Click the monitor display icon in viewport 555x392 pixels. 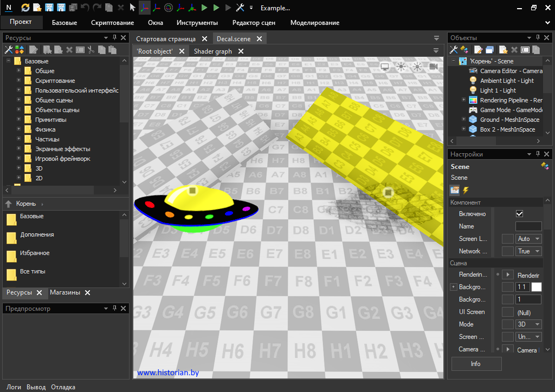385,66
